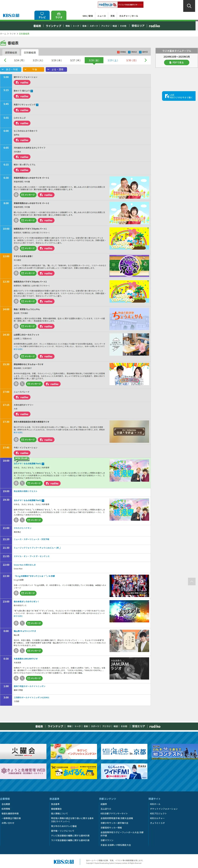198x868 pixels.
Task: Switch to the テレビ tab
Action: click(42, 16)
